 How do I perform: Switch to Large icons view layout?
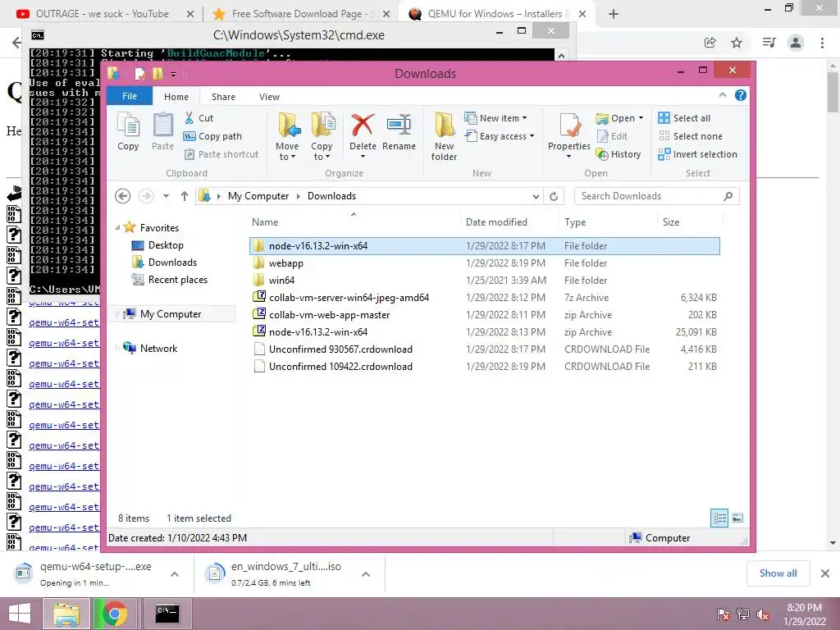[x=737, y=518]
